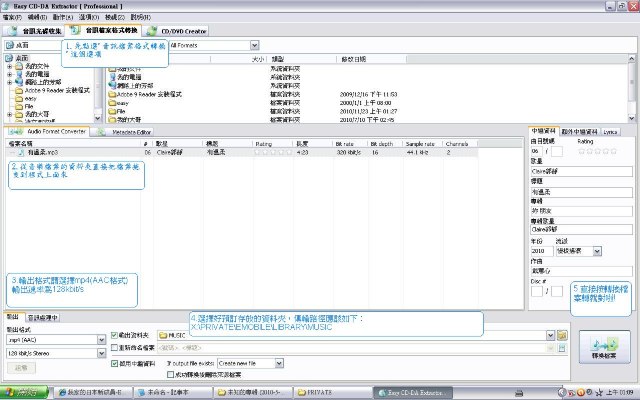Viewport: 640px width, 400px height.
Task: Click the Easy CD-DA Extractor title bar icon
Action: pyautogui.click(x=6, y=6)
